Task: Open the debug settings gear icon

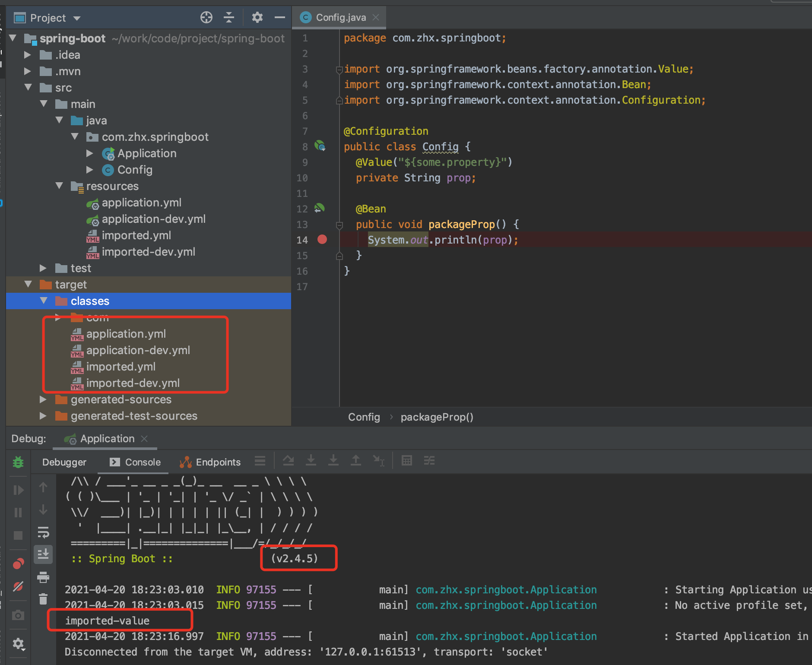Action: click(x=18, y=644)
